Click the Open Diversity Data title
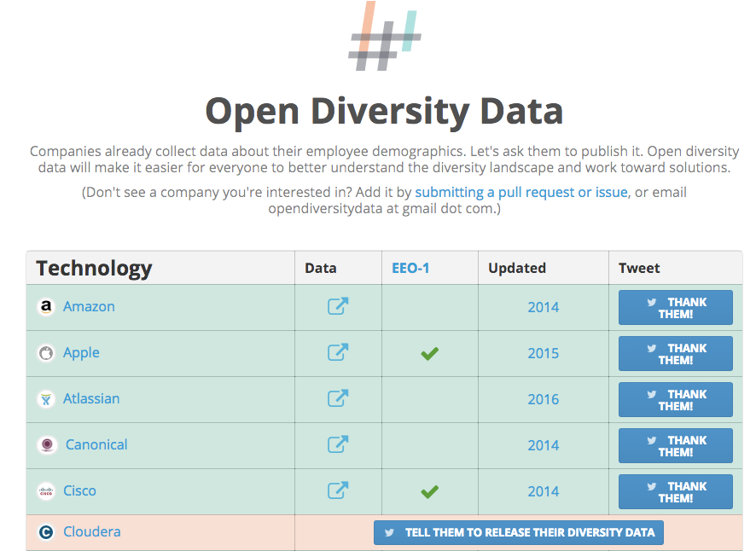This screenshot has height=551, width=756. click(384, 112)
